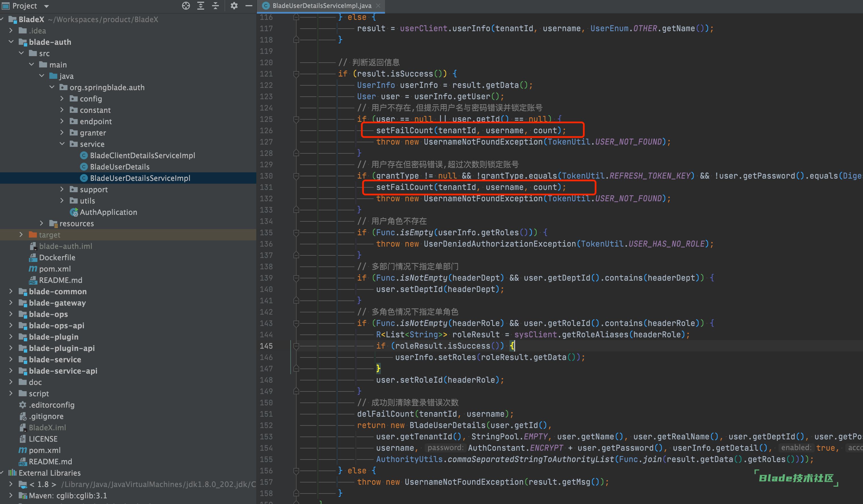Click the root pom.xml Maven icon
Viewport: 863px width, 504px height.
23,450
